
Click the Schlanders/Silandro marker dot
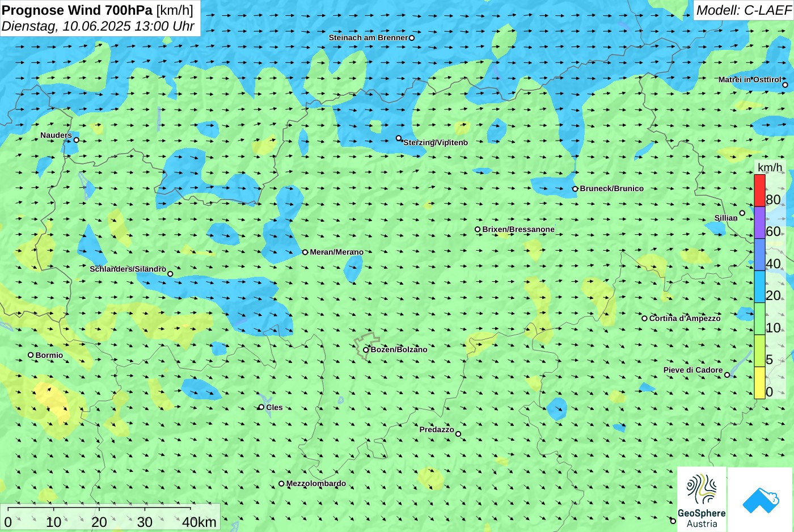click(x=170, y=274)
